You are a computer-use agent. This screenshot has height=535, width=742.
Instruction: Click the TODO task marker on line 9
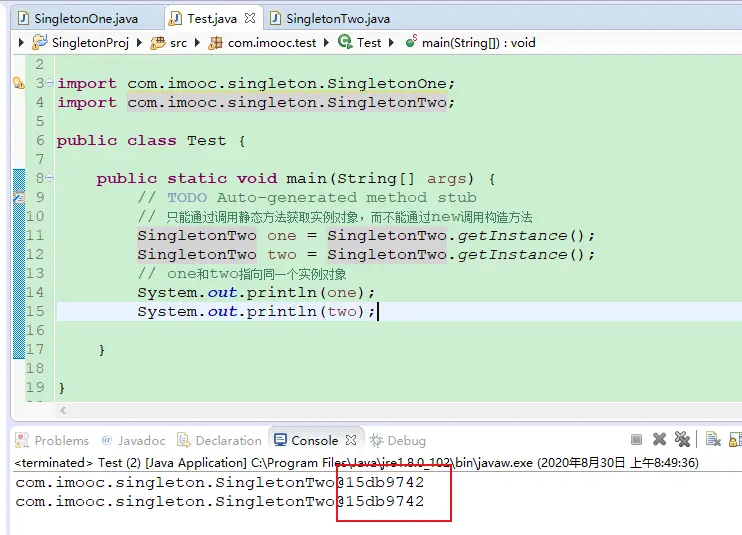click(x=18, y=196)
